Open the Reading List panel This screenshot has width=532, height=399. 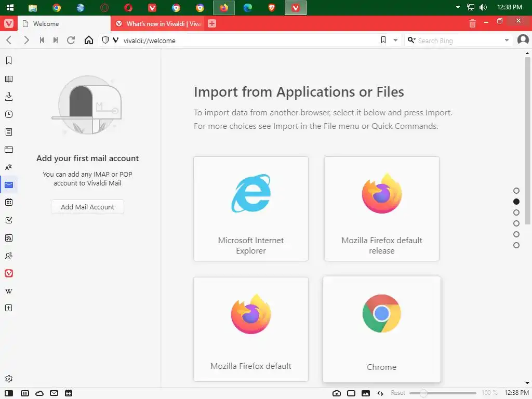[x=9, y=79]
